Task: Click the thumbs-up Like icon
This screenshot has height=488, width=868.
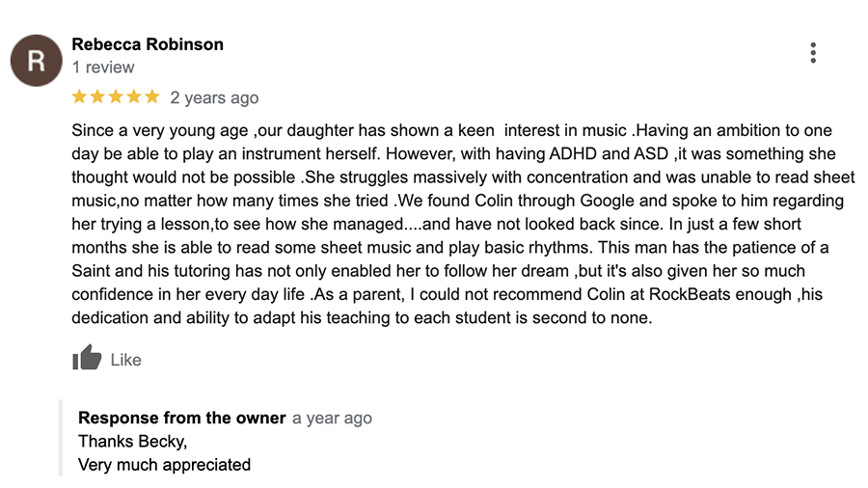Action: coord(87,358)
